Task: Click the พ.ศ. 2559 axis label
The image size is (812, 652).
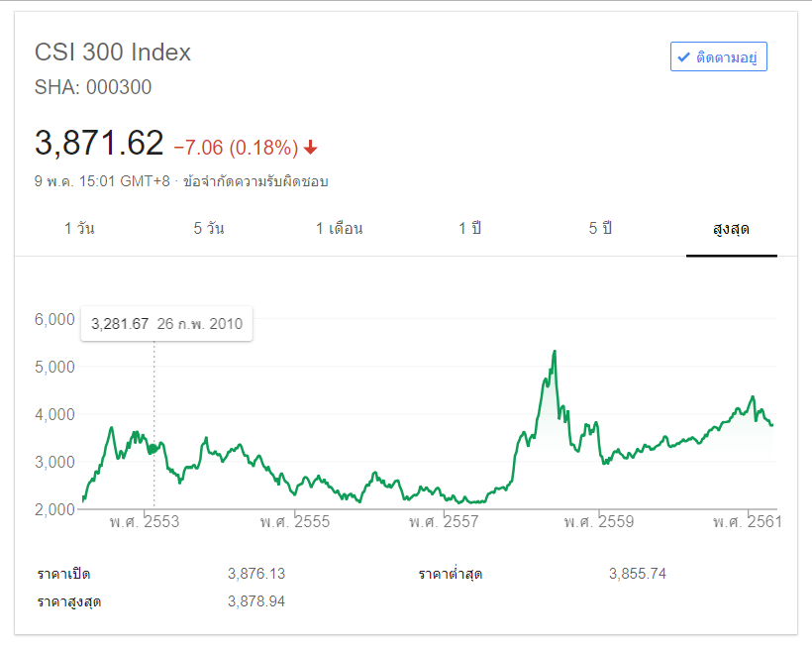Action: (x=597, y=521)
